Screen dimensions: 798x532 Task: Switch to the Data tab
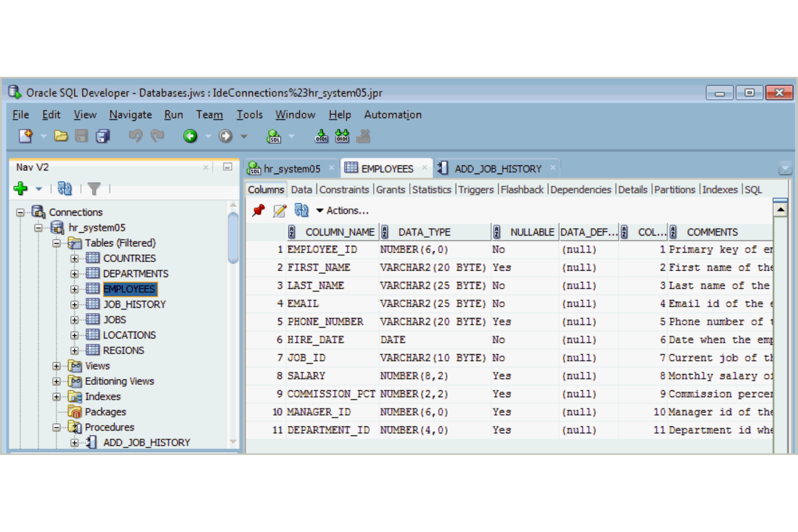click(301, 190)
